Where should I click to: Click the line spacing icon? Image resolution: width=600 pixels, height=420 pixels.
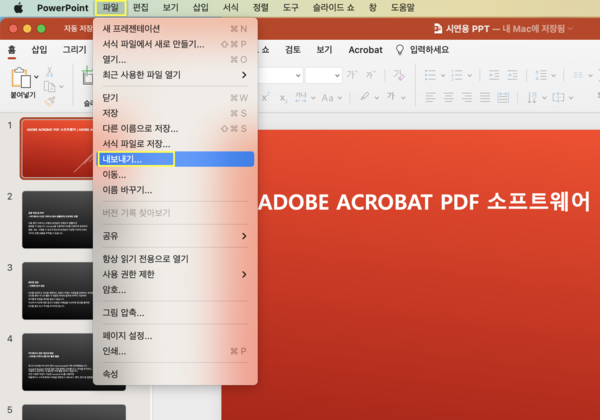pos(541,75)
